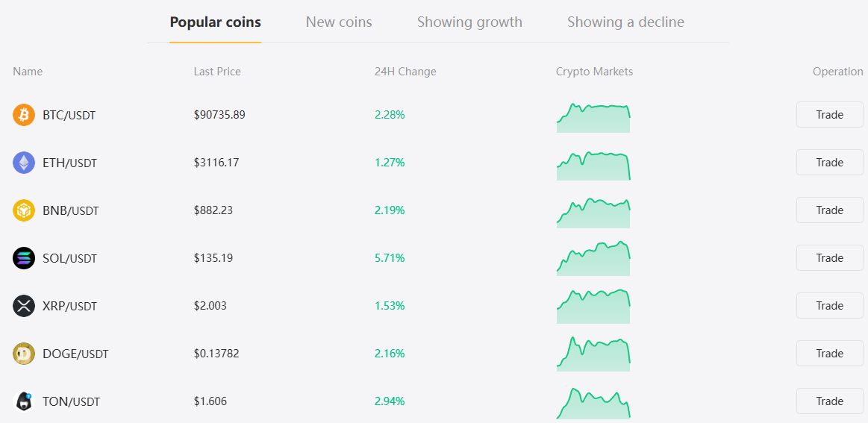Click the Solana coin icon
Viewport: 868px width, 423px height.
coord(24,258)
